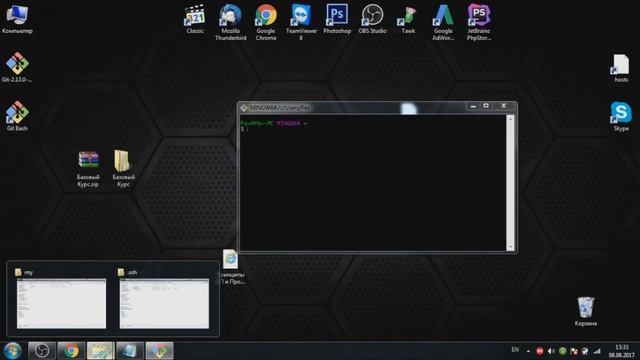Minimize the MINGW64 terminal window

(473, 106)
